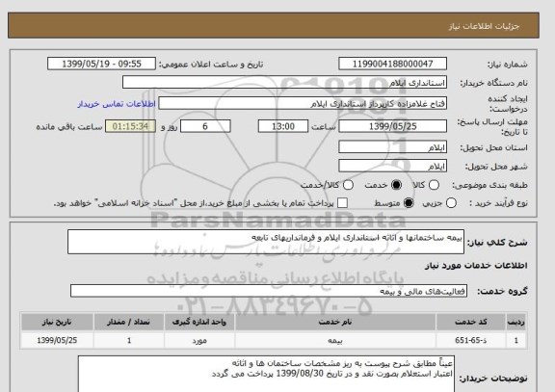Screen dimensions: 555x392
Task: Click the announcement date field 1399/05/19 - 09:55
Action: (x=101, y=64)
